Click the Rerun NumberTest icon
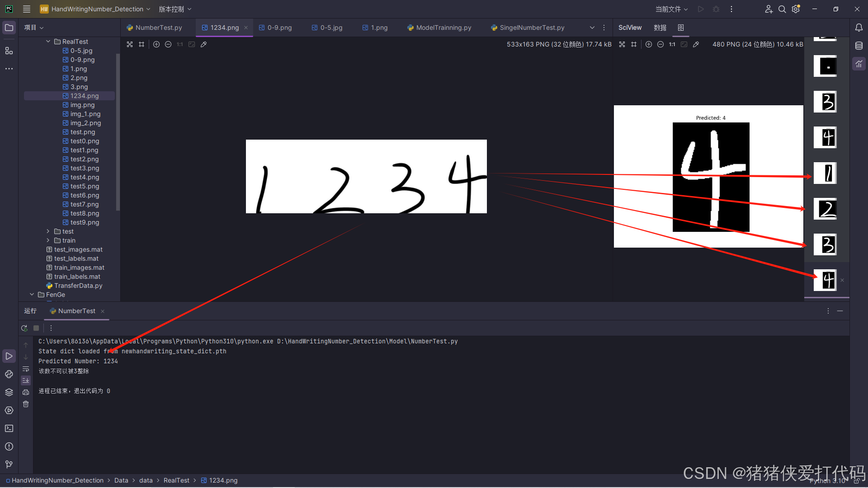The image size is (868, 488). 24,328
